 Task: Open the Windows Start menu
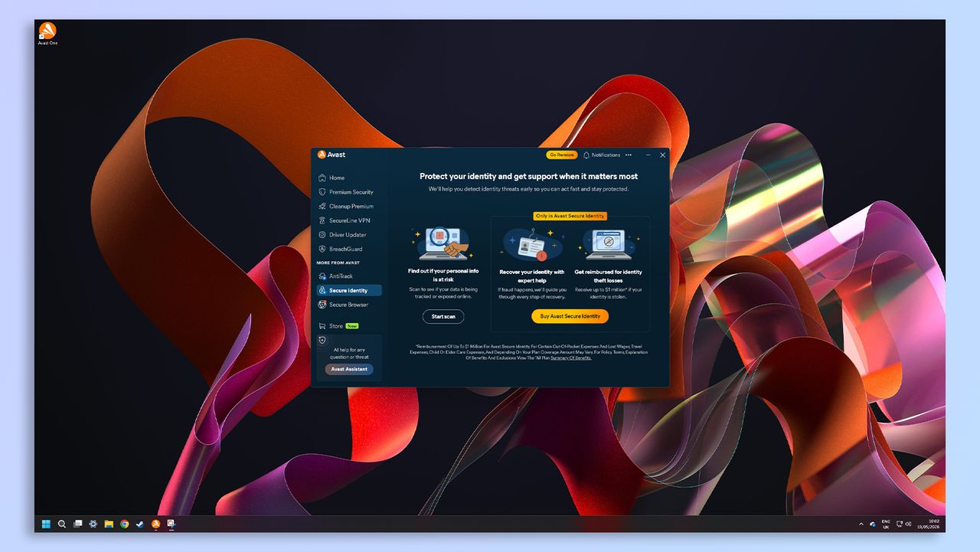click(46, 524)
